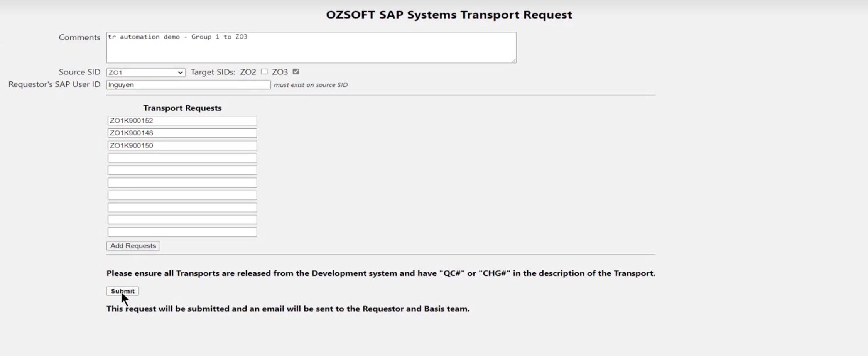Click the ZO1K900152 transport request field
Viewport: 868px width, 356px height.
(182, 120)
